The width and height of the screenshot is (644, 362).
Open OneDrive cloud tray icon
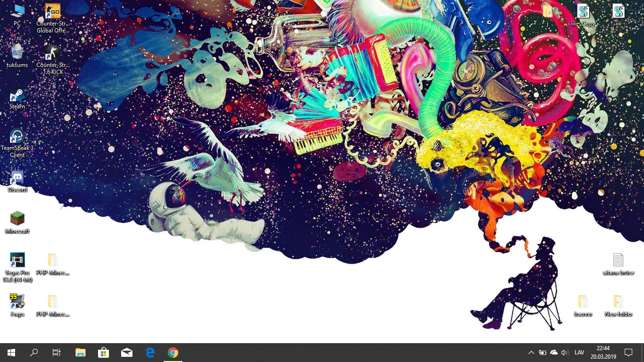(x=554, y=353)
